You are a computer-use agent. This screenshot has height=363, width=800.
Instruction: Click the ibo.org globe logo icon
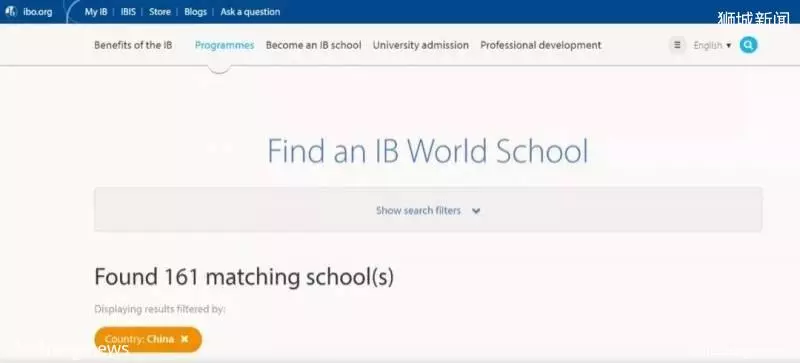11,11
